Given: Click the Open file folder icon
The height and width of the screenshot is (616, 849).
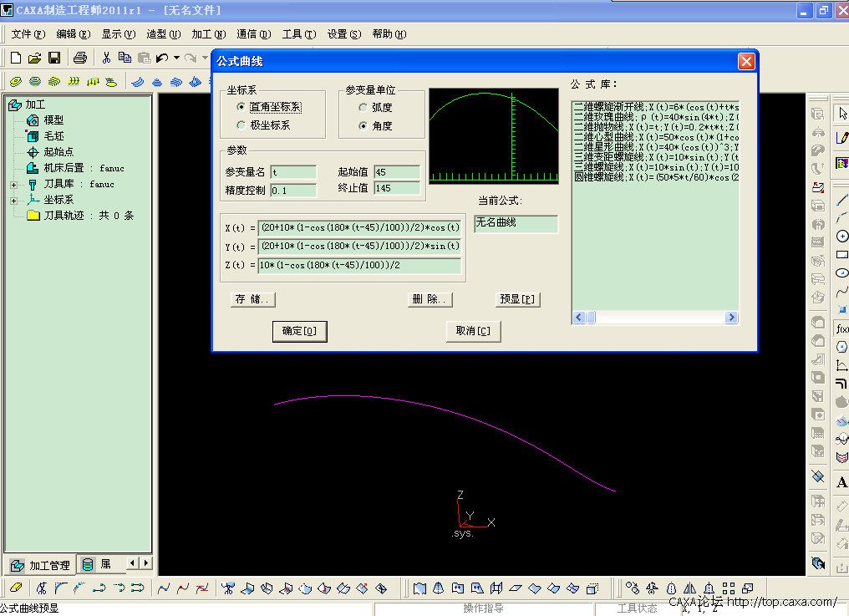Looking at the screenshot, I should [34, 58].
